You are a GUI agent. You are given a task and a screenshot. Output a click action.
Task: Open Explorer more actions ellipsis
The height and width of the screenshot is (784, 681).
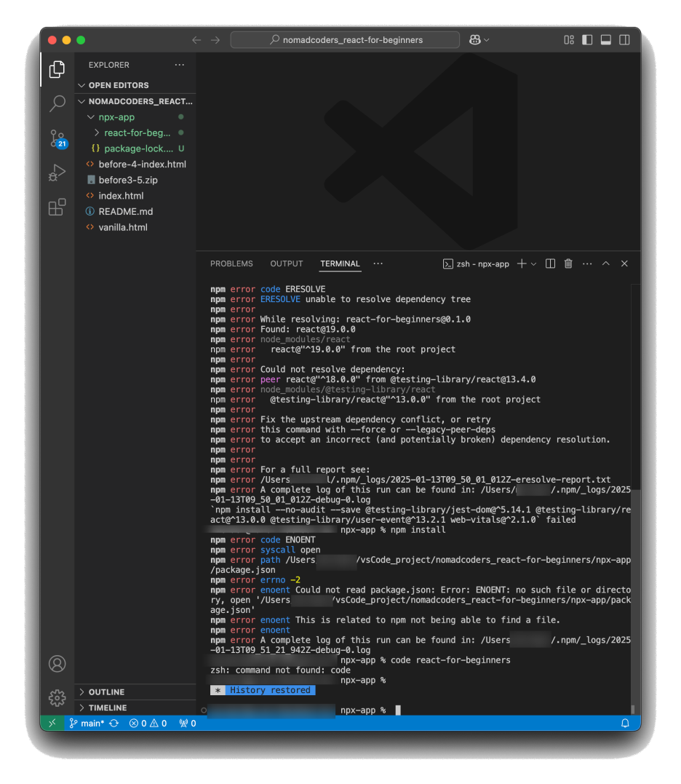(x=180, y=65)
